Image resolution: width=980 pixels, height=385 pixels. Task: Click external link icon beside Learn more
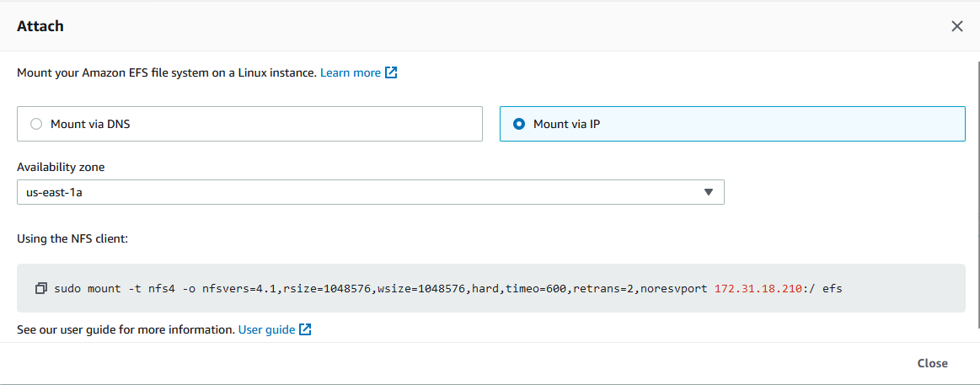pos(391,73)
